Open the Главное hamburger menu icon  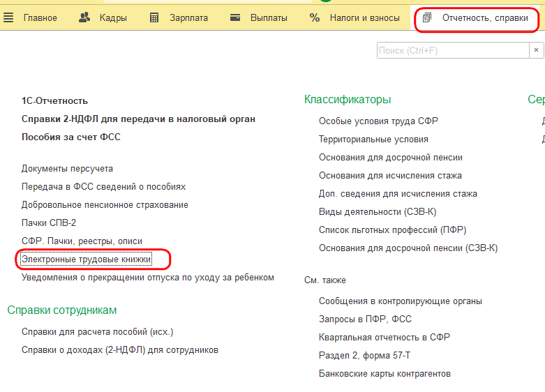point(8,17)
